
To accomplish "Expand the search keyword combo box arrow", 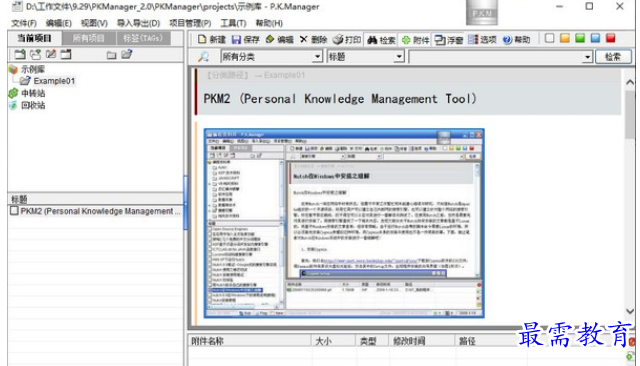I will [587, 57].
